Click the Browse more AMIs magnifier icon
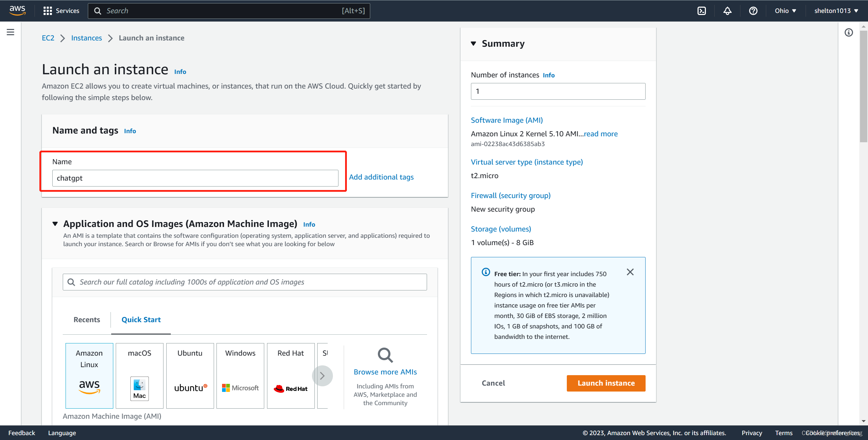This screenshot has width=868, height=440. tap(385, 355)
